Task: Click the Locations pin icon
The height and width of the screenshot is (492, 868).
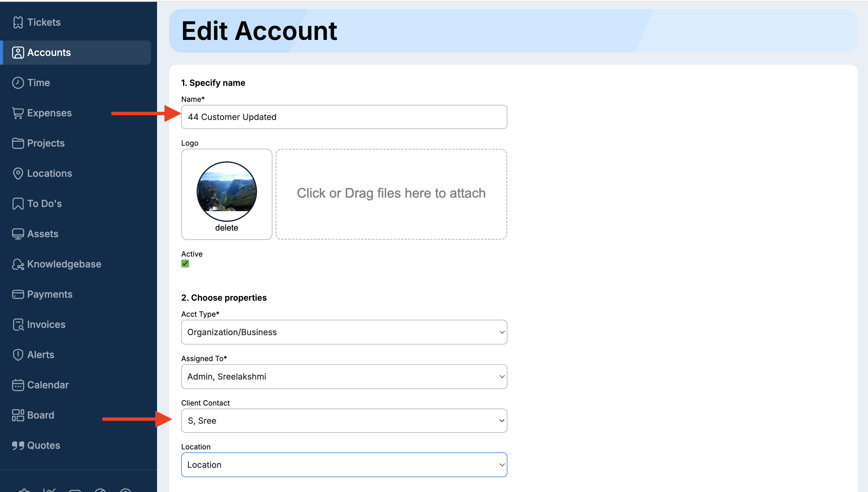Action: 18,173
